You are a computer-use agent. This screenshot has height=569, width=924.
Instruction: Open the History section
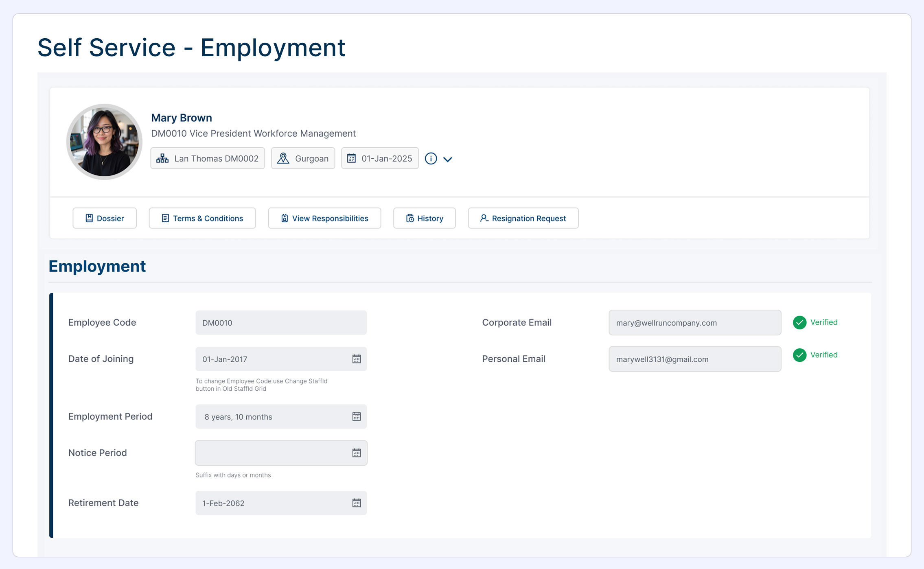(x=424, y=218)
